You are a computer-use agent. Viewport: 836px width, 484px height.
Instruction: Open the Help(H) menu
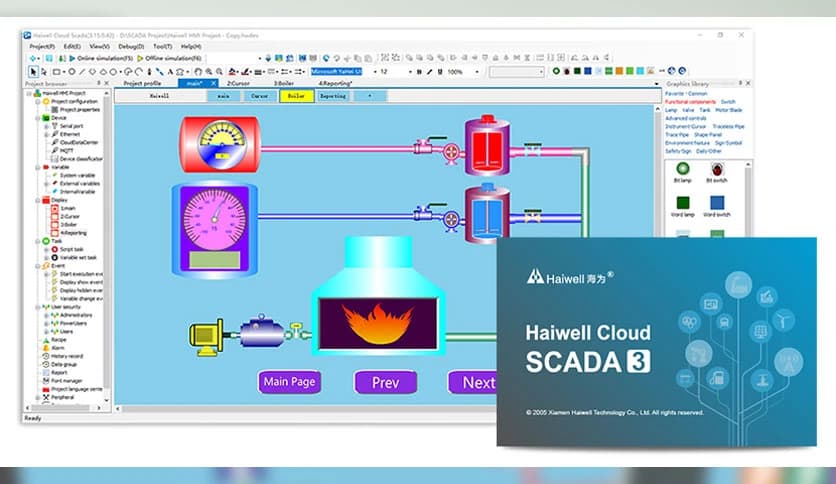coord(191,47)
